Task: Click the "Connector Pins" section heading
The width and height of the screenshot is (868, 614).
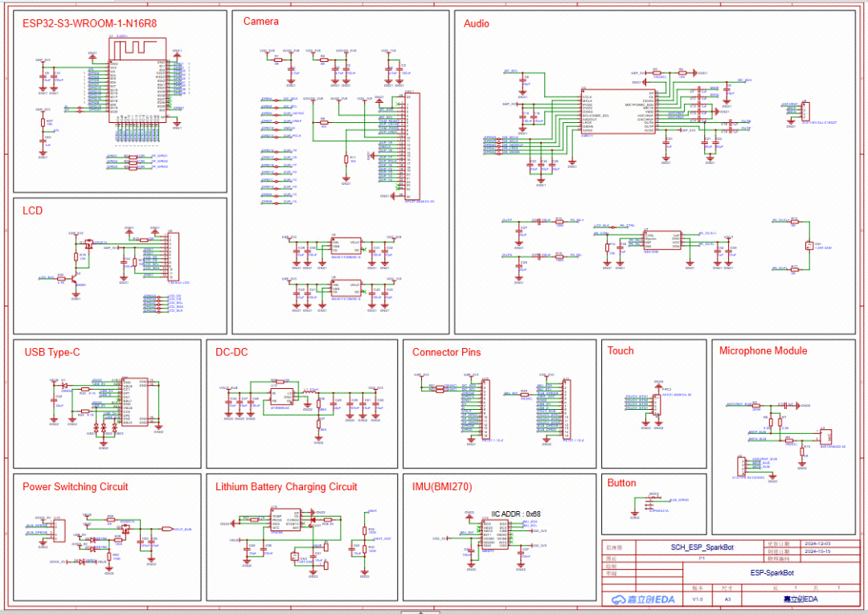Action: pyautogui.click(x=446, y=352)
